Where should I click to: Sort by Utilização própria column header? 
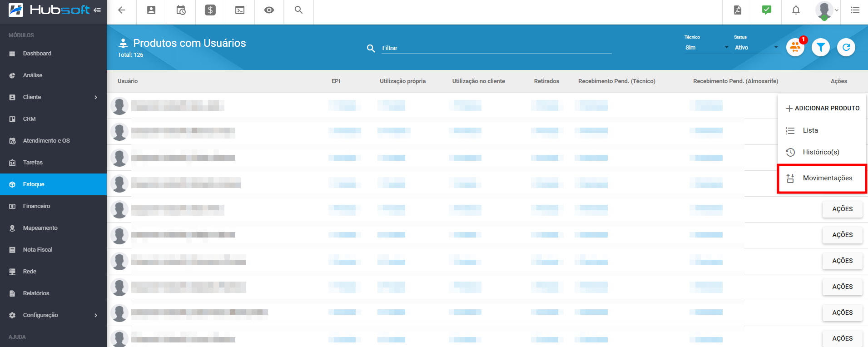coord(403,81)
